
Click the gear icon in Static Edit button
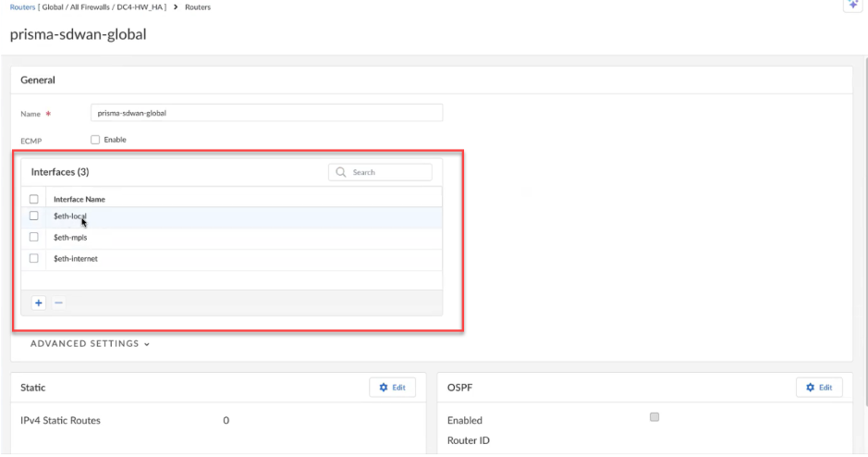[384, 388]
